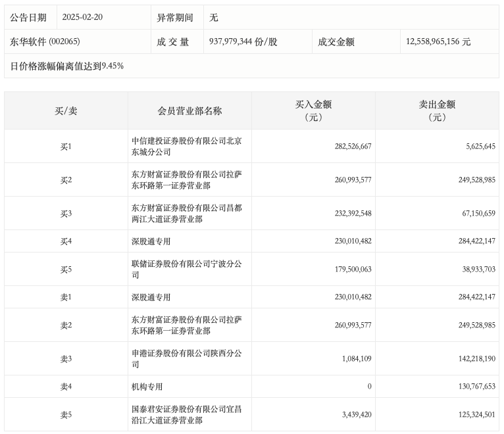Select volume 937,979,344 份/股
Screen dimensions: 504x434
point(243,42)
